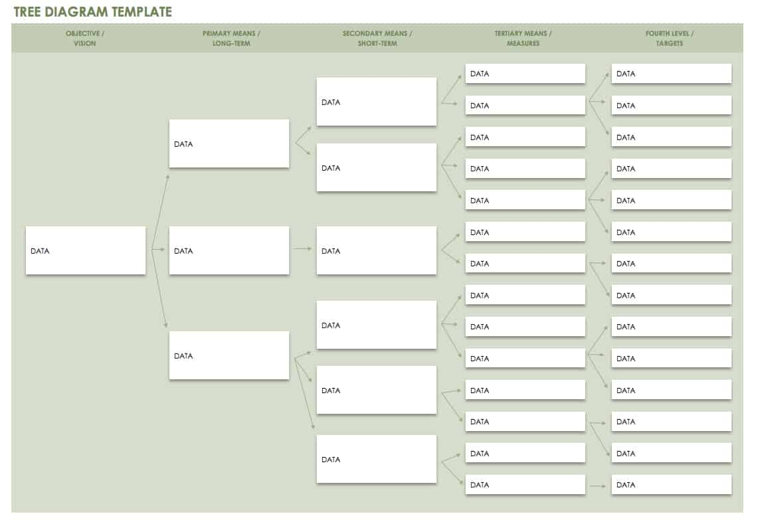Select the Primary Means / Long-Term header

(x=231, y=39)
